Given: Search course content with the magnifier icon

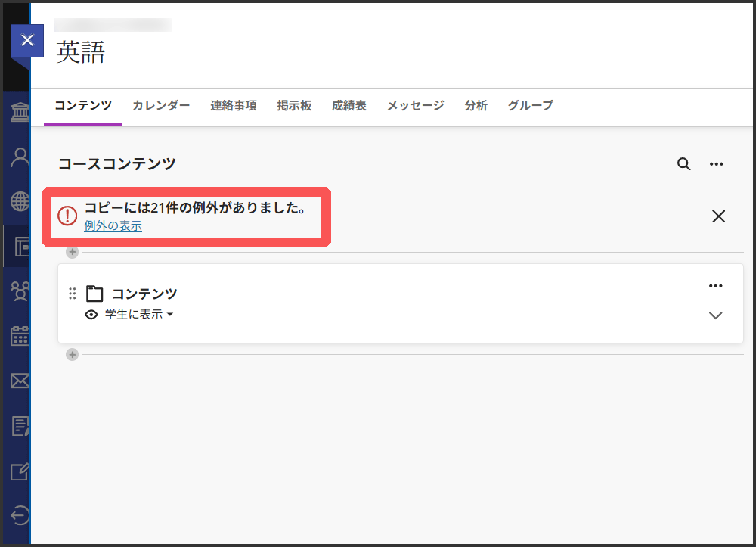Looking at the screenshot, I should coord(683,164).
